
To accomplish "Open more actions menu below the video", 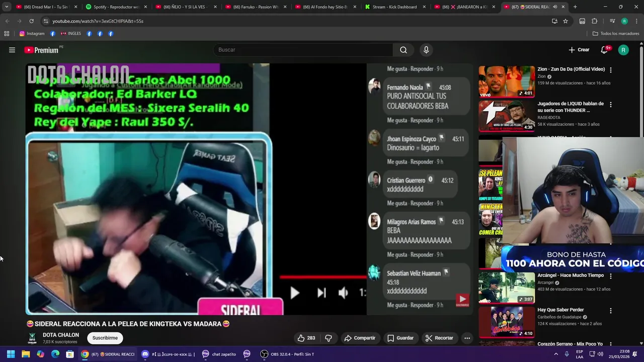I will (x=467, y=338).
